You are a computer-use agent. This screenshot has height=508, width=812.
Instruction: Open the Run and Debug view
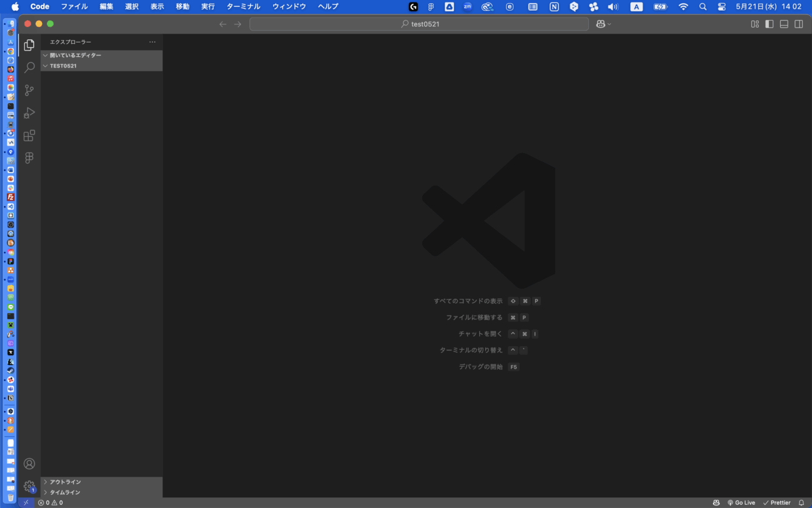29,113
